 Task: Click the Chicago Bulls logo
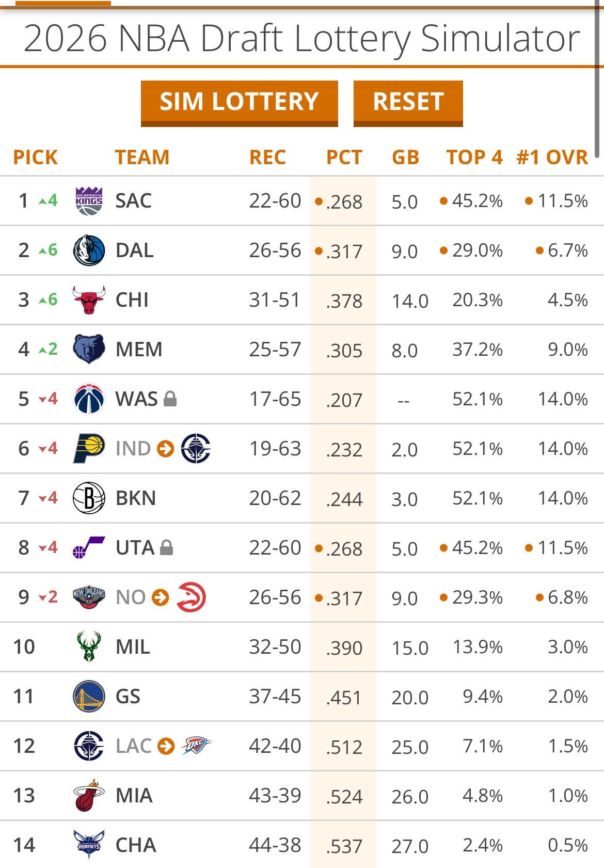pos(89,300)
